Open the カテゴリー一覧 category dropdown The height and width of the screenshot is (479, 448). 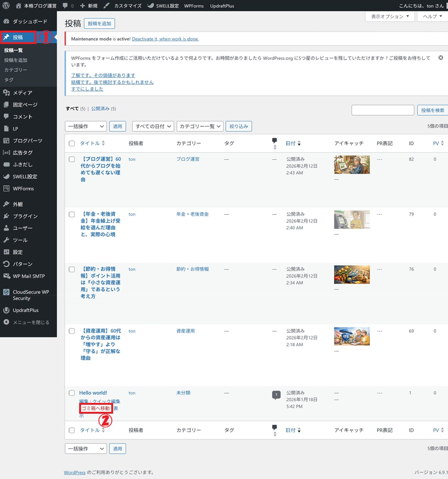tap(200, 126)
